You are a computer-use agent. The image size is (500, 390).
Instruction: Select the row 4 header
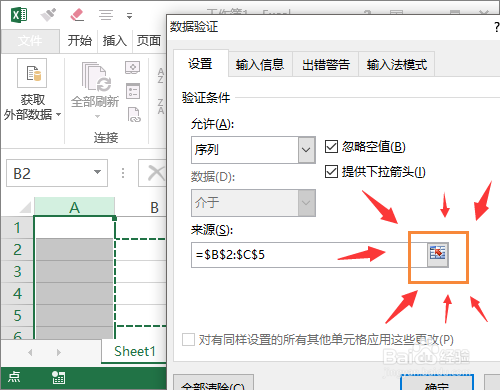pos(17,294)
